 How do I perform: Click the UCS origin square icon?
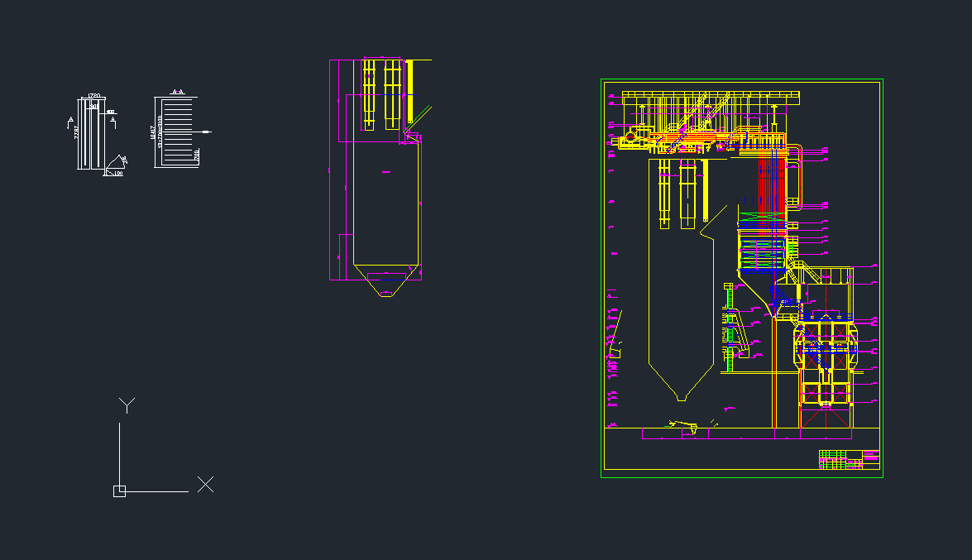pos(119,491)
